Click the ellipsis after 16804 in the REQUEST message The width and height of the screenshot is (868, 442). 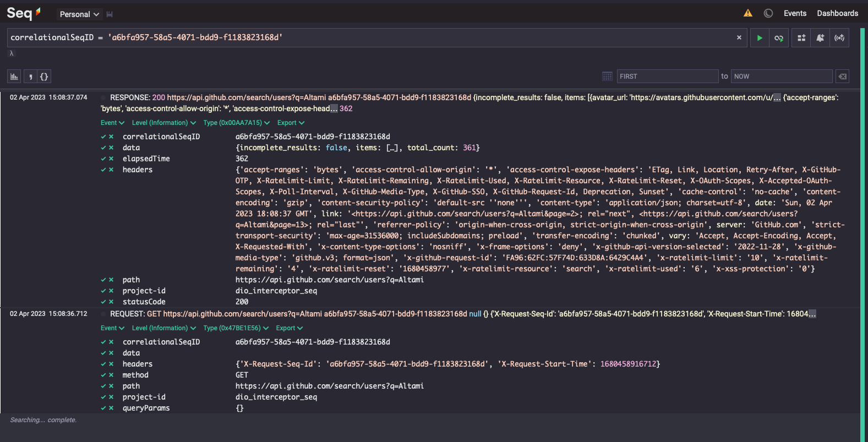(x=812, y=314)
